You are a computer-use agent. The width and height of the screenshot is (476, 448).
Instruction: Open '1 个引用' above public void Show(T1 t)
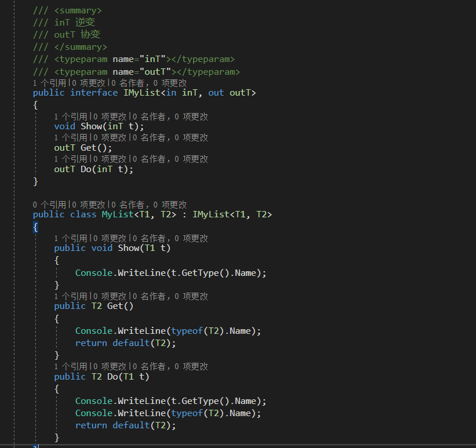(71, 238)
